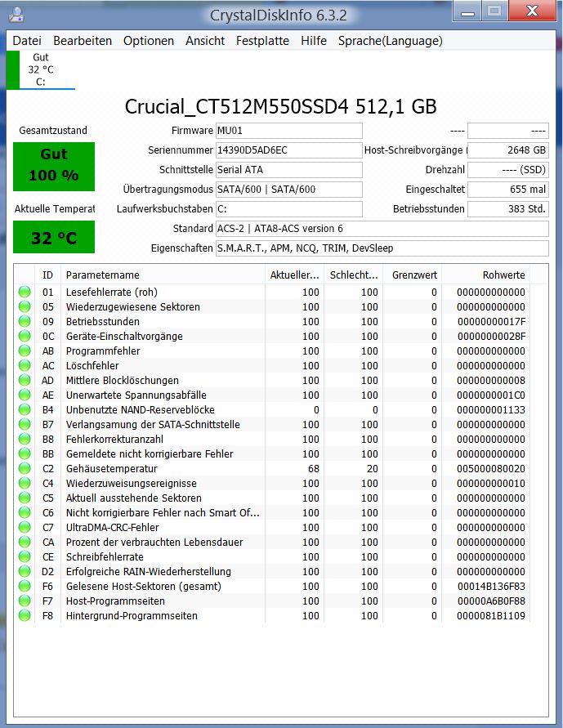The image size is (563, 728).
Task: Click the green Gut 100 % health status button
Action: (x=54, y=166)
